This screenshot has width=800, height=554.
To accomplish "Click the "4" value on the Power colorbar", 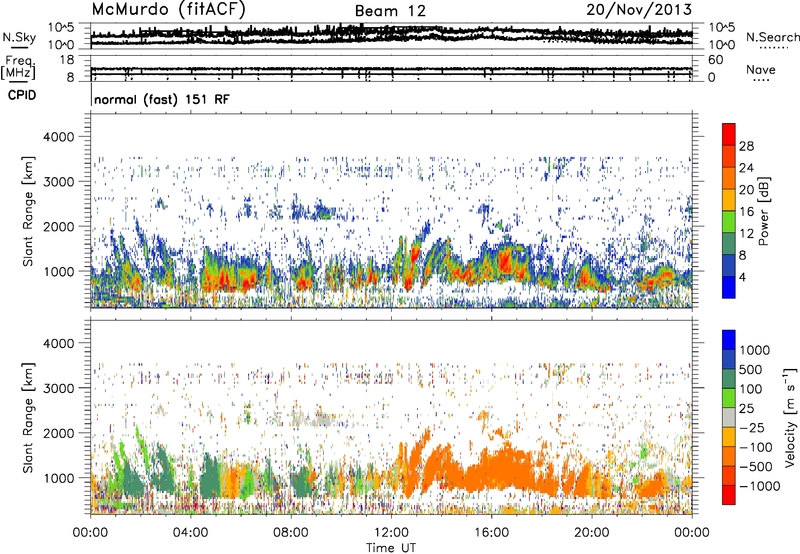I will point(743,278).
